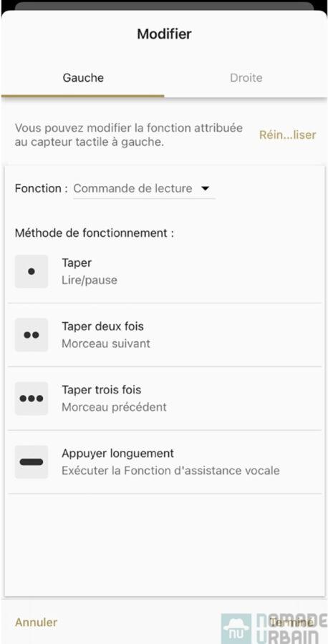Tap the single-dot Taper icon

[32, 271]
